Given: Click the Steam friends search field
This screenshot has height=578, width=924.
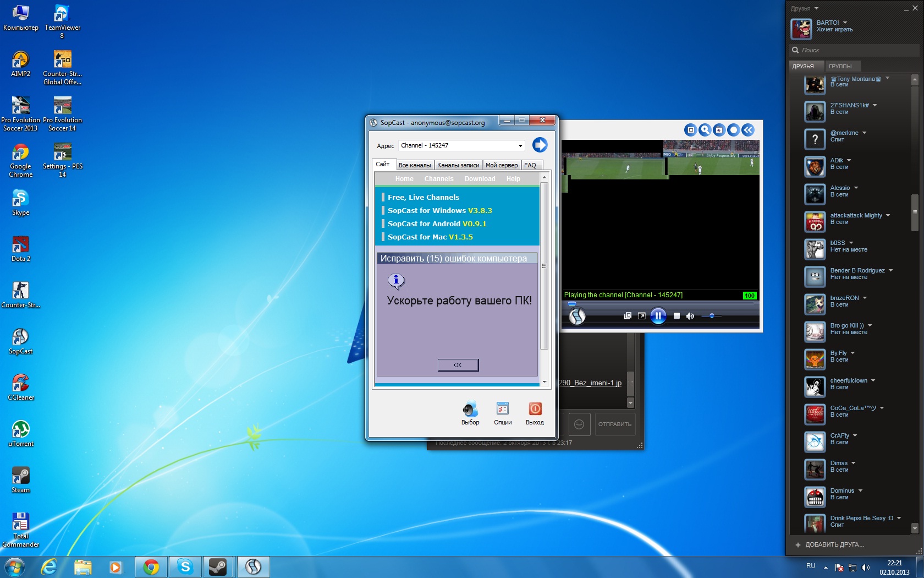Looking at the screenshot, I should tap(854, 50).
